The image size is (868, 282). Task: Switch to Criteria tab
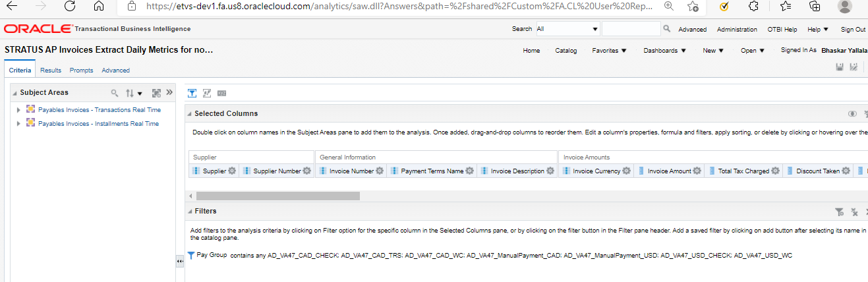pos(20,70)
